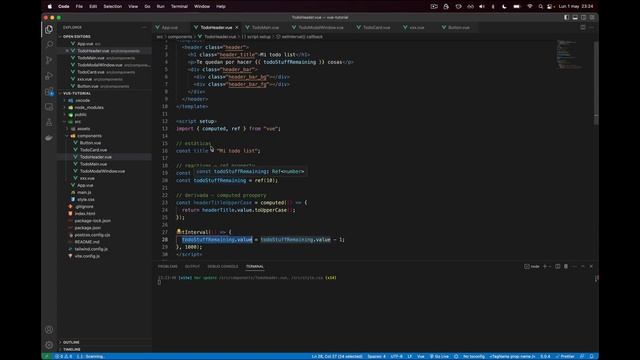
Task: Open the Customize Layout button
Action: [x=592, y=18]
